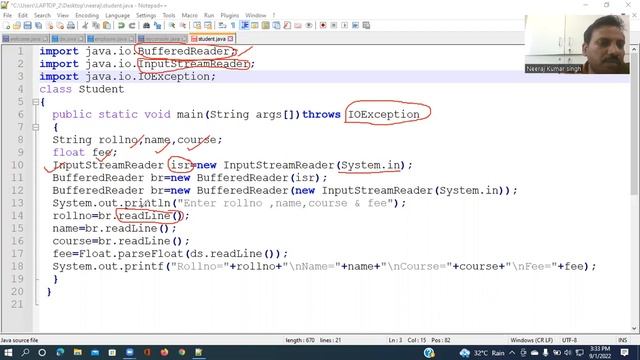
Task: Open the File menu
Action: (x=7, y=15)
